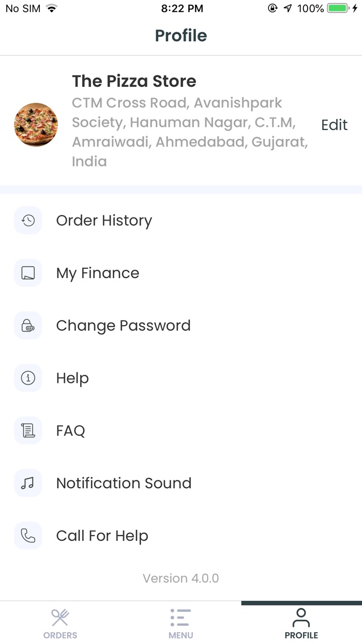This screenshot has width=362, height=644.
Task: Open Order History
Action: [104, 221]
